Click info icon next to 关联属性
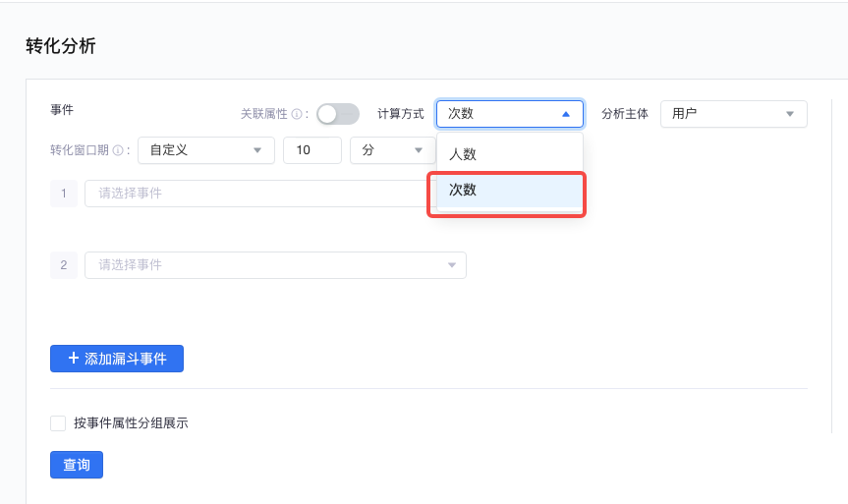Screen dimensions: 848x504 click(297, 114)
